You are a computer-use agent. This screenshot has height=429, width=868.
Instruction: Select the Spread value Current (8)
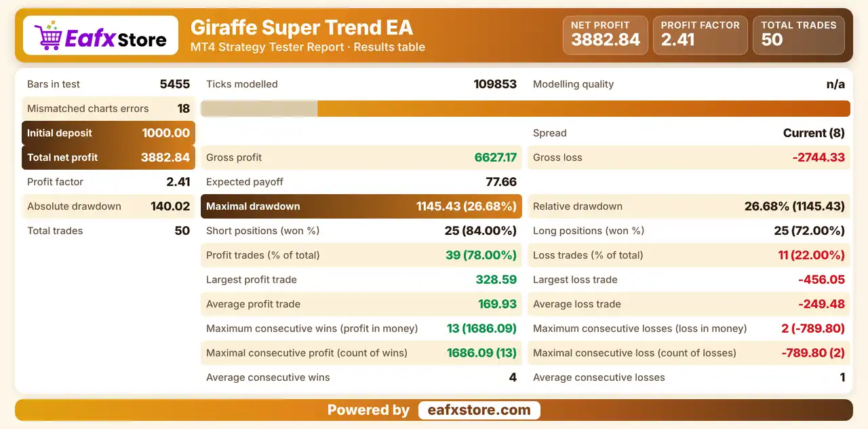814,133
